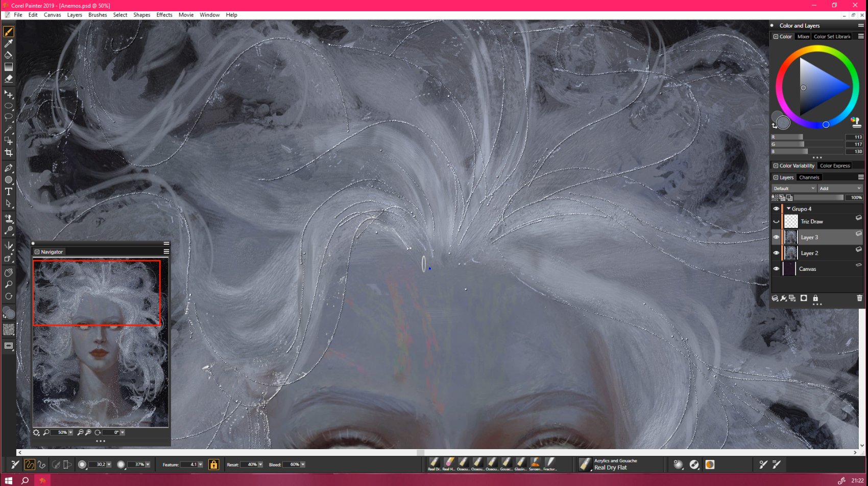Open the Shapes menu
Screen dimensions: 868x486
[142, 15]
